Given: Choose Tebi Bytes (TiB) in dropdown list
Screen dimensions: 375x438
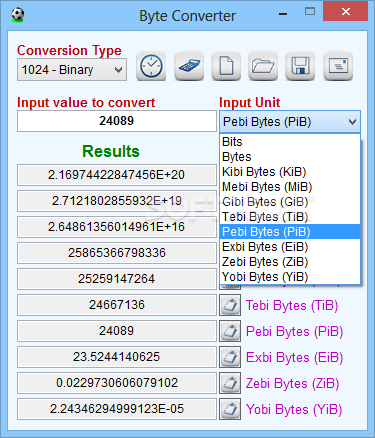Looking at the screenshot, I should point(290,217).
